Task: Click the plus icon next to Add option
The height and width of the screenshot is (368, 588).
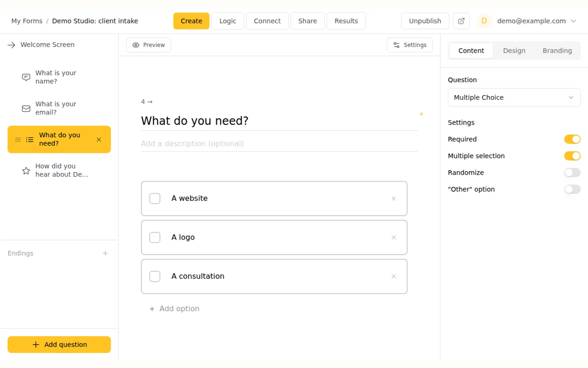Action: pyautogui.click(x=152, y=309)
